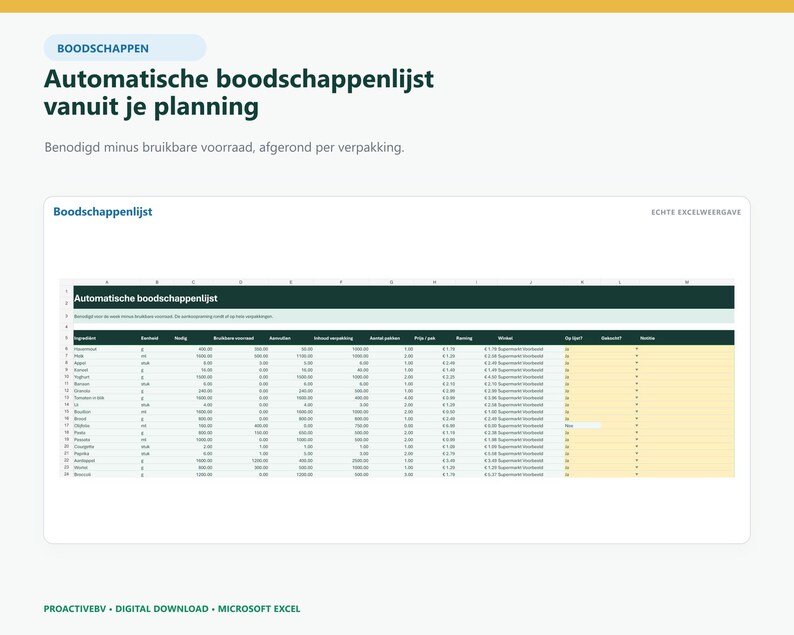
Task: Select the Aantal pakken column header
Action: [x=391, y=338]
